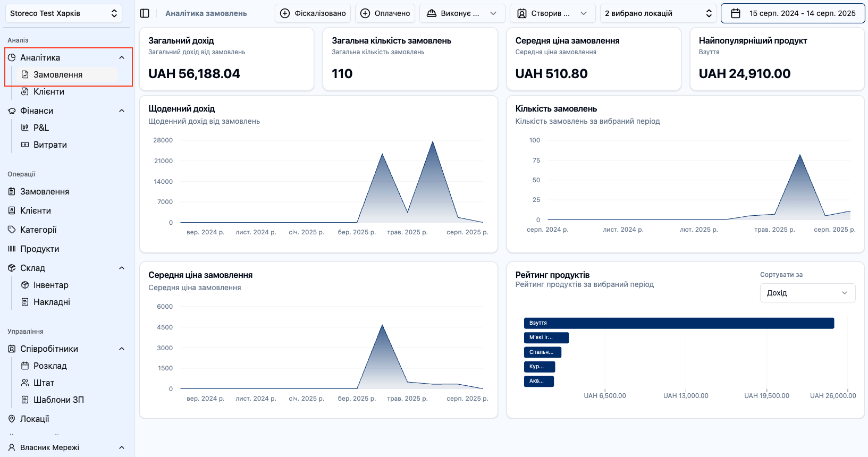This screenshot has width=868, height=457.
Task: Open the Сортувати за Дохід dropdown
Action: (x=807, y=293)
